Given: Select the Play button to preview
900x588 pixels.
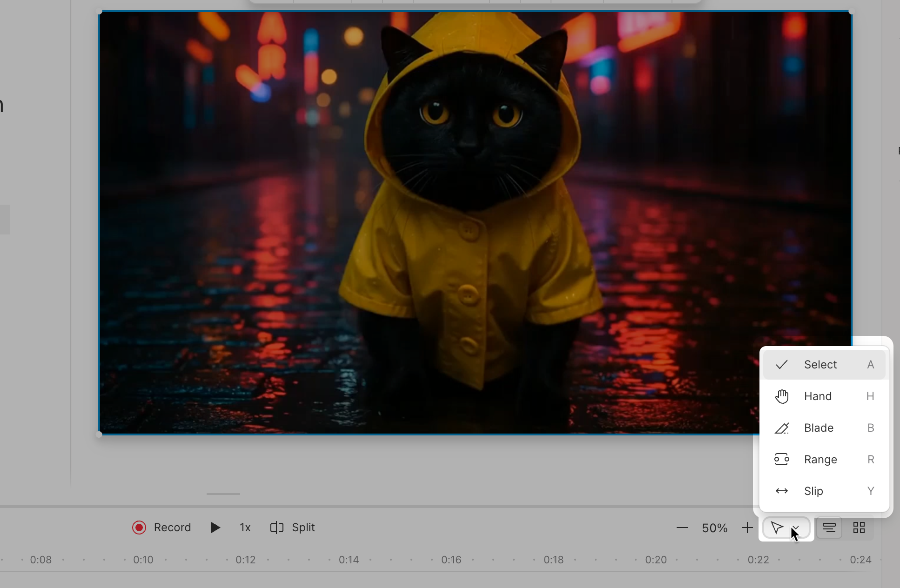Looking at the screenshot, I should (215, 528).
